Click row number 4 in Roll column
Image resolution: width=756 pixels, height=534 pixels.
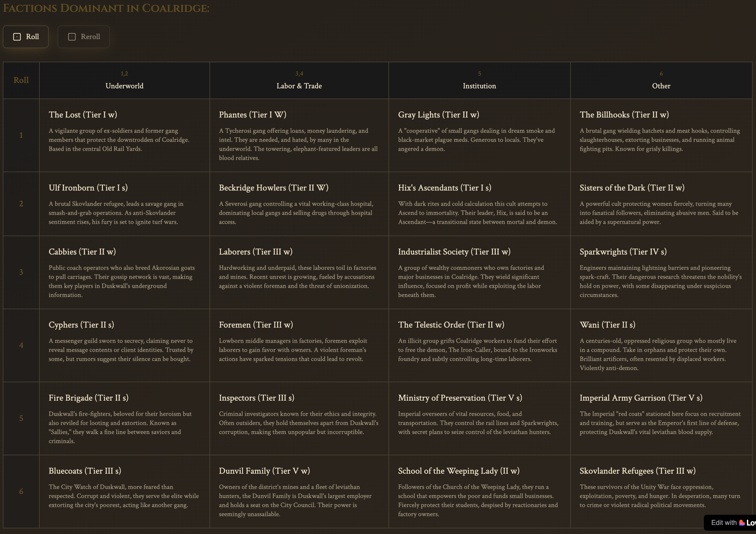[21, 345]
